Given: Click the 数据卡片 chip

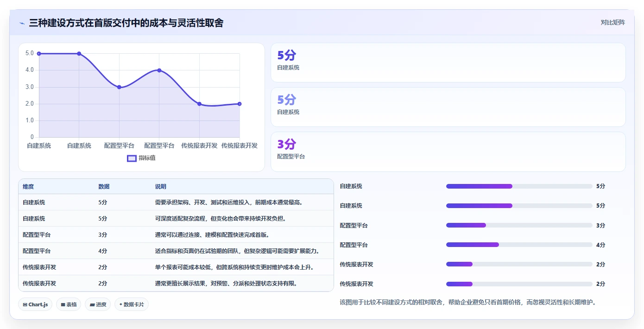Looking at the screenshot, I should [132, 304].
